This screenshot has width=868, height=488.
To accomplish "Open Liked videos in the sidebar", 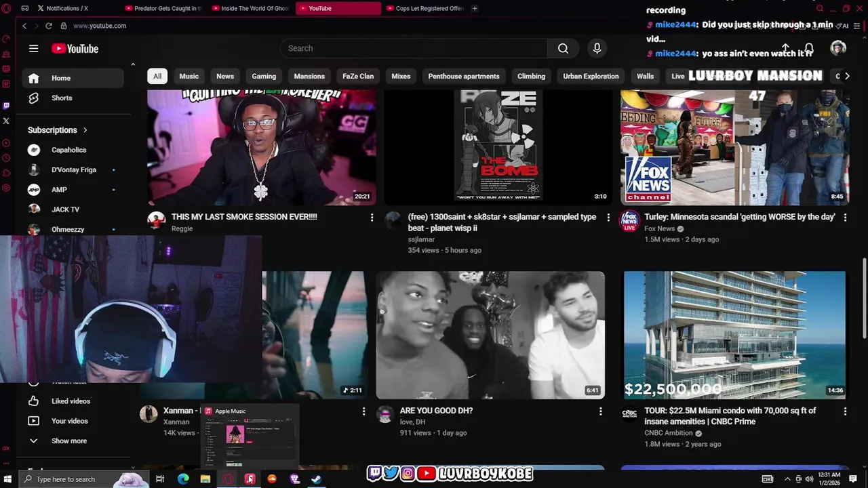I will tap(71, 401).
